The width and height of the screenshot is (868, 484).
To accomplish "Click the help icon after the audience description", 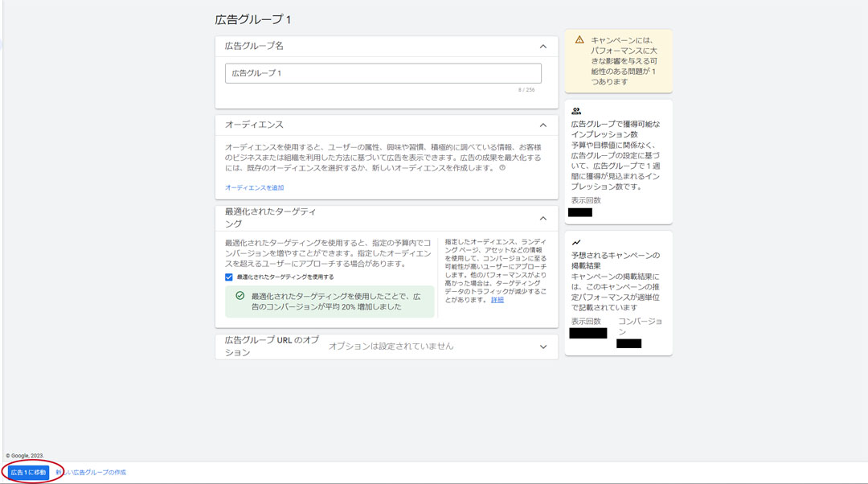I will point(502,168).
